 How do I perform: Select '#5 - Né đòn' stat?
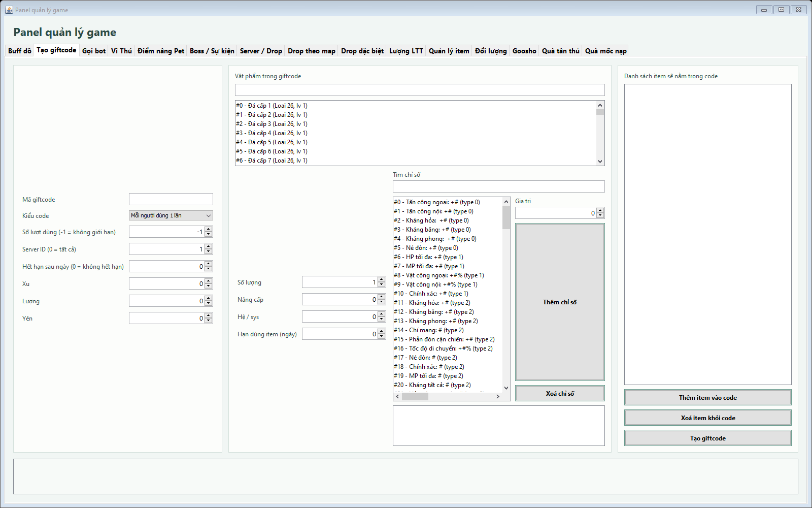(448, 248)
